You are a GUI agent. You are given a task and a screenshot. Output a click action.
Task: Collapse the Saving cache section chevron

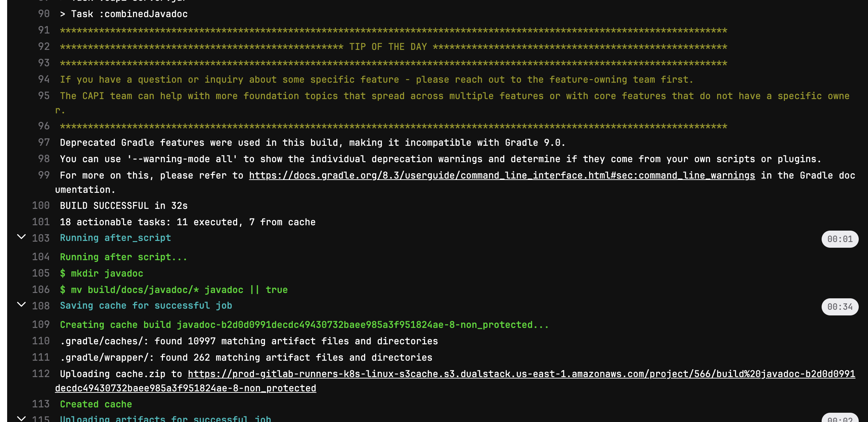(21, 305)
